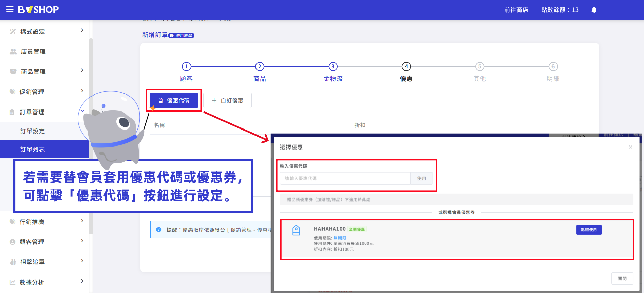Click the 數據分析 chart icon
Viewport: 644px width, 293px height.
tap(13, 282)
